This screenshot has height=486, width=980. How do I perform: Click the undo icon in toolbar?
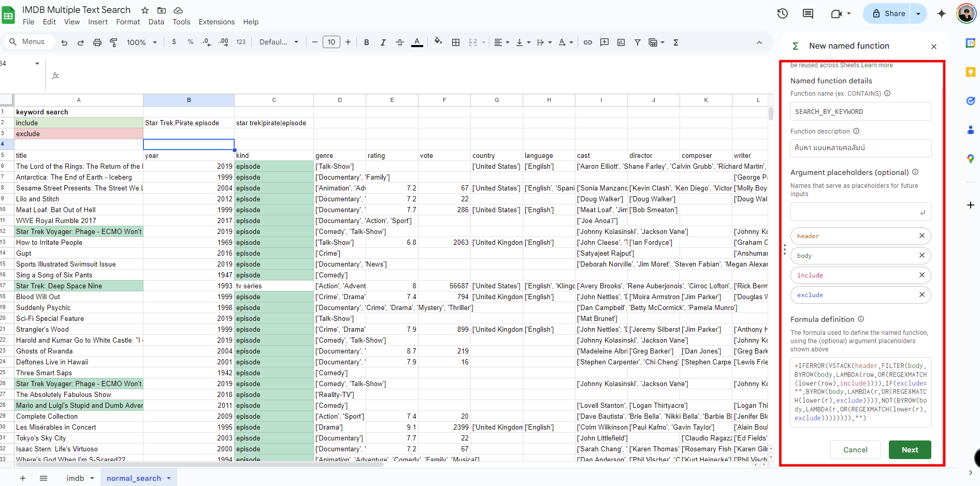coord(64,42)
